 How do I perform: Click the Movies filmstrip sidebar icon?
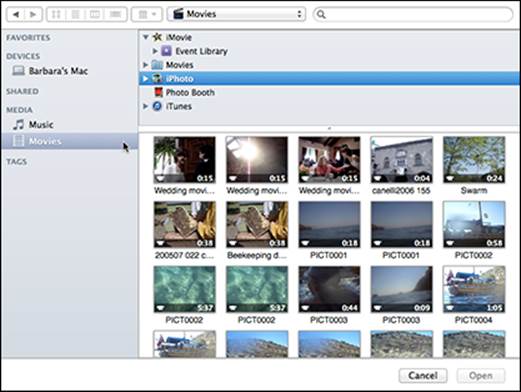(18, 141)
